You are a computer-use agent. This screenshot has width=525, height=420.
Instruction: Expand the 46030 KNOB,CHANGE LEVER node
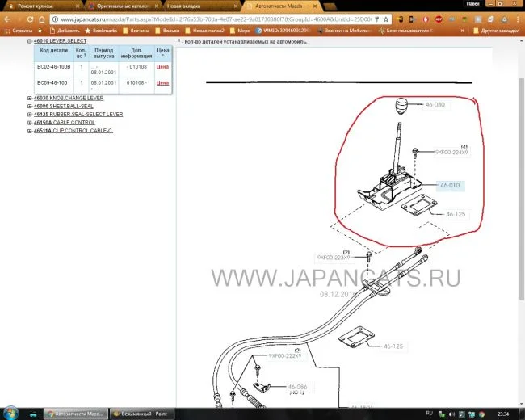coord(30,98)
